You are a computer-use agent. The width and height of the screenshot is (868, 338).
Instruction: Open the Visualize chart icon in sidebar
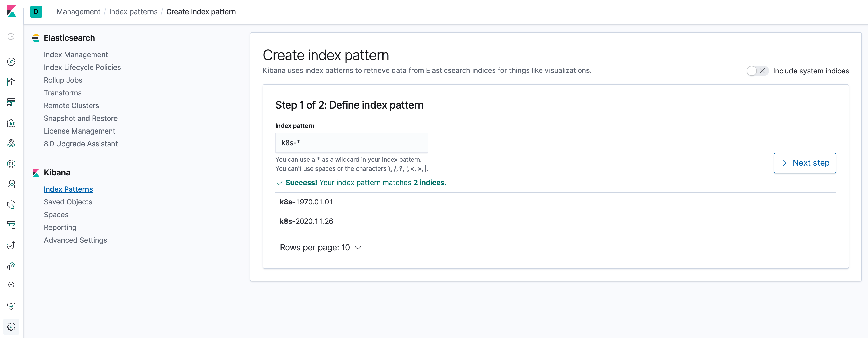(11, 82)
